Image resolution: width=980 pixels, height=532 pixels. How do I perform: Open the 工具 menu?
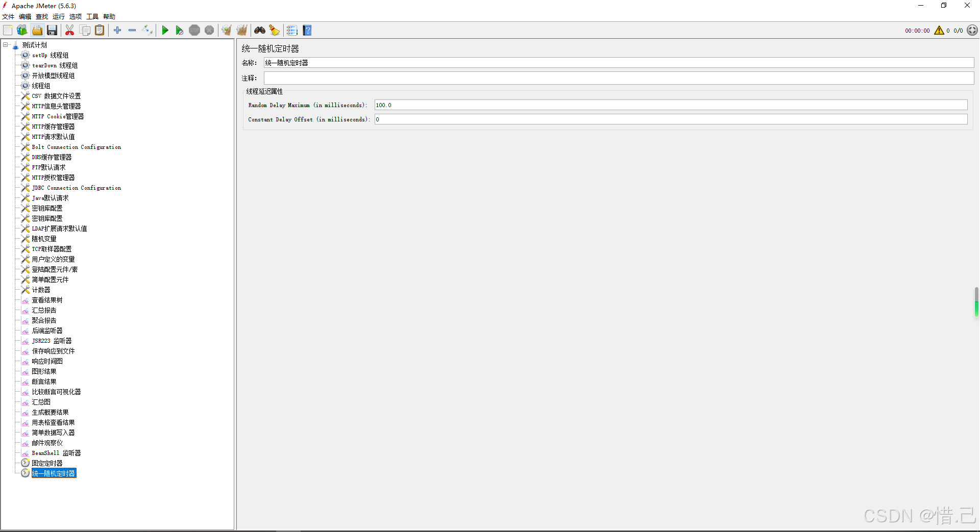[x=92, y=17]
